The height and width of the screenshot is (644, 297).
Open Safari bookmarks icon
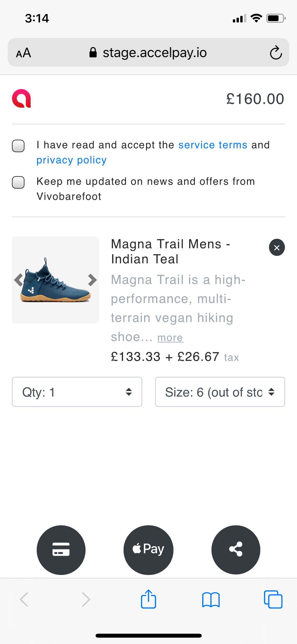coord(211,600)
